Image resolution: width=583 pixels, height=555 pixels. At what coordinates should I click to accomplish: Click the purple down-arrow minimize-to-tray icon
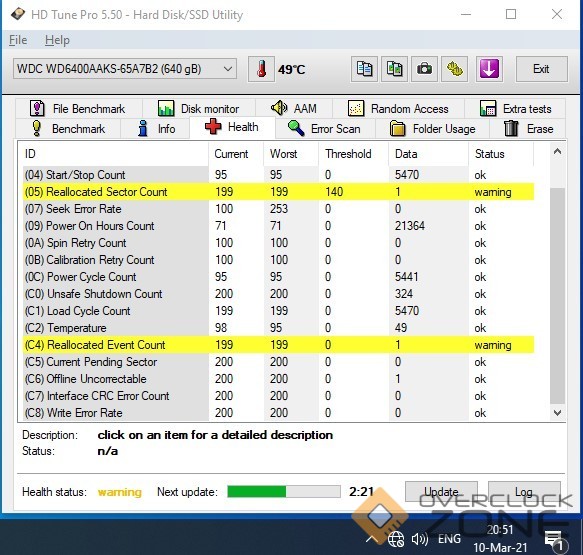pos(489,69)
